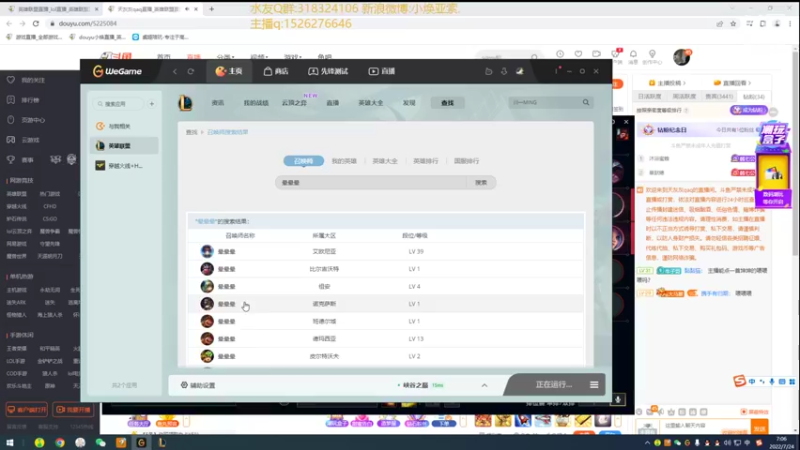800x450 pixels.
Task: Click the 我要开播 button in Douyu
Action: (x=73, y=410)
